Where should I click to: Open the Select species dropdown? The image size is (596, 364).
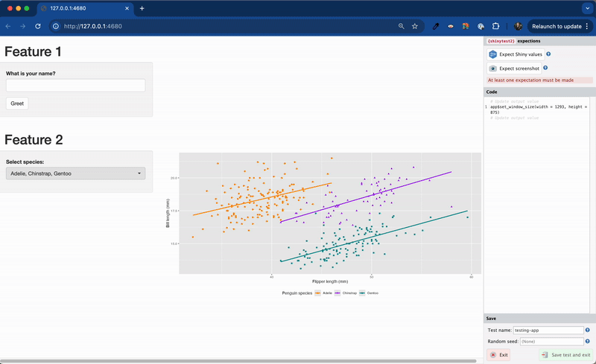(x=75, y=173)
